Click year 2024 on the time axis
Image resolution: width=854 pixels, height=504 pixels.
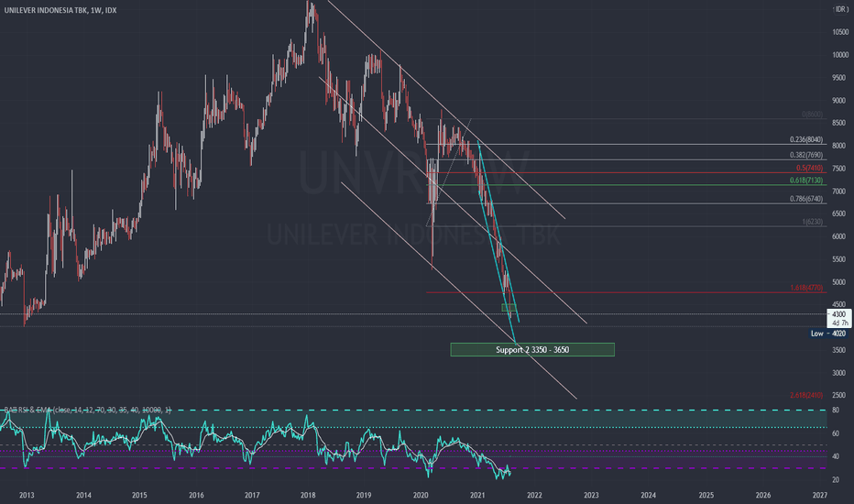tap(648, 495)
